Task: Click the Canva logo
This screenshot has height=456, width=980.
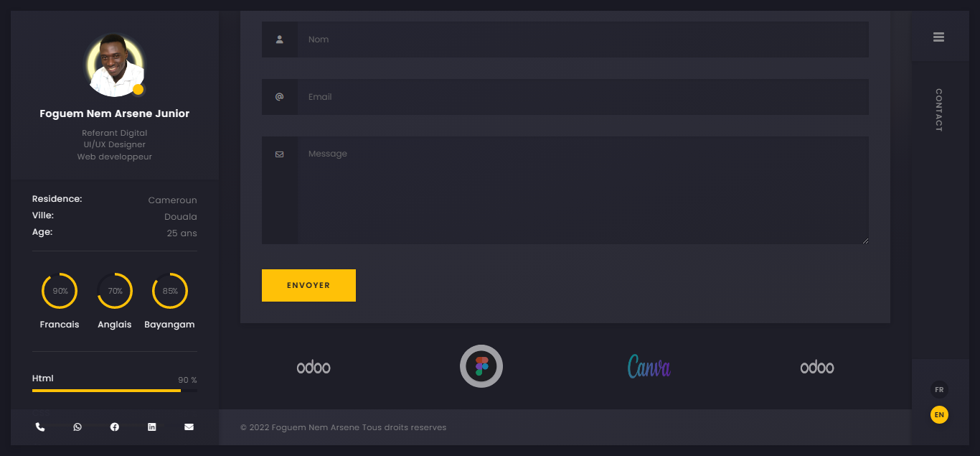Action: [x=649, y=367]
